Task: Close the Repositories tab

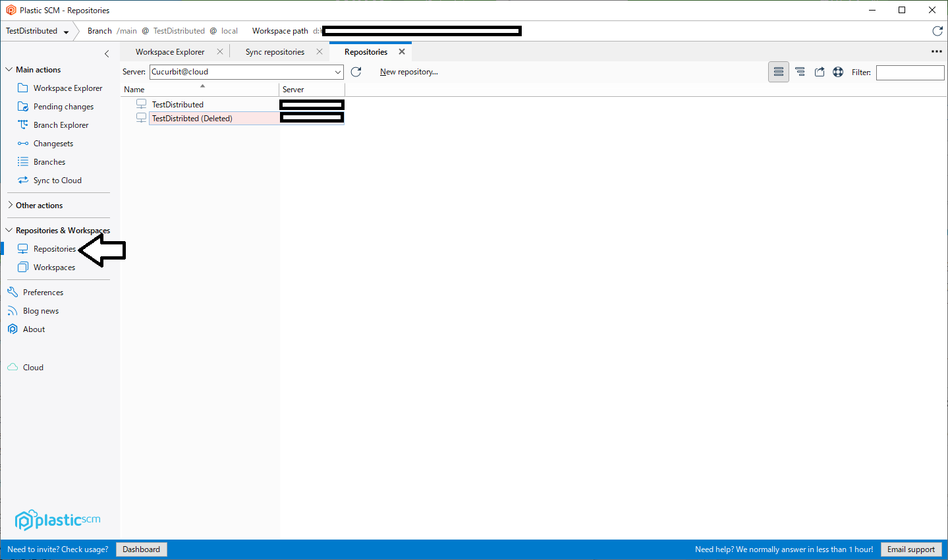Action: (402, 51)
